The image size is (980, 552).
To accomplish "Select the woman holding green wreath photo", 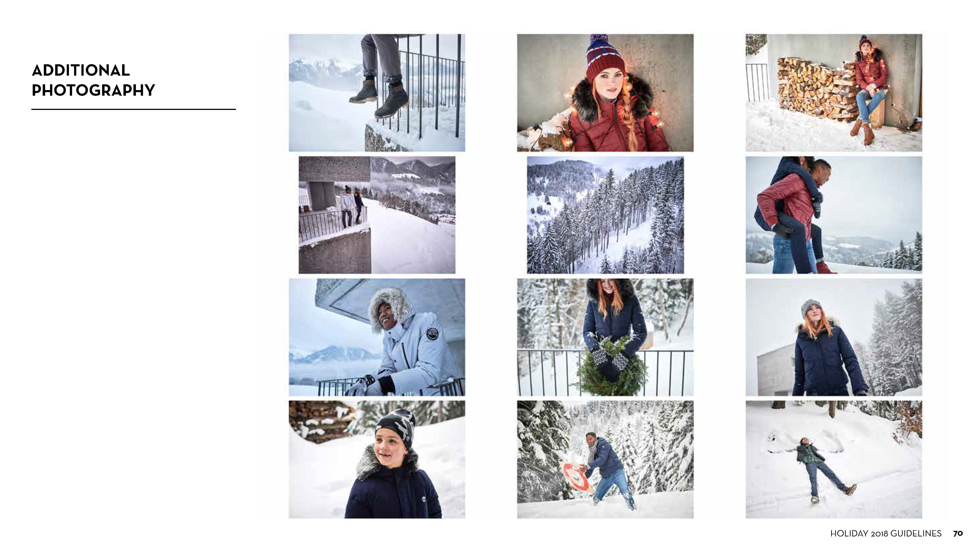I will point(605,337).
